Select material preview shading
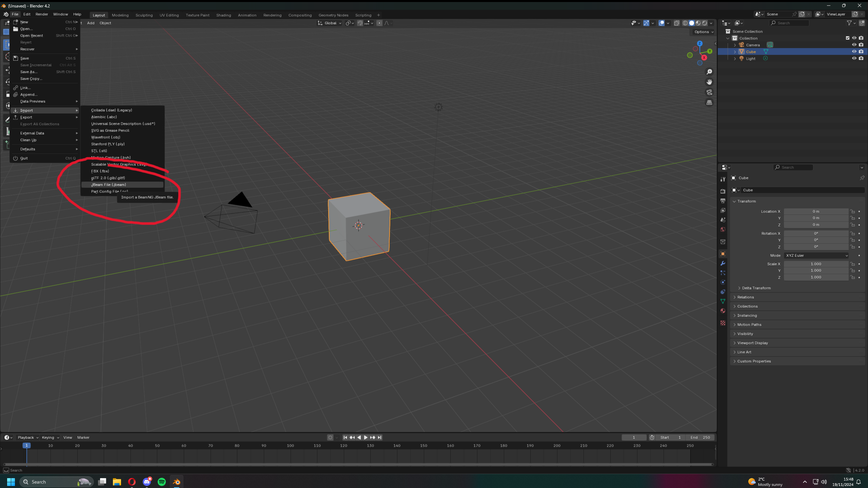This screenshot has width=868, height=488. tap(698, 23)
